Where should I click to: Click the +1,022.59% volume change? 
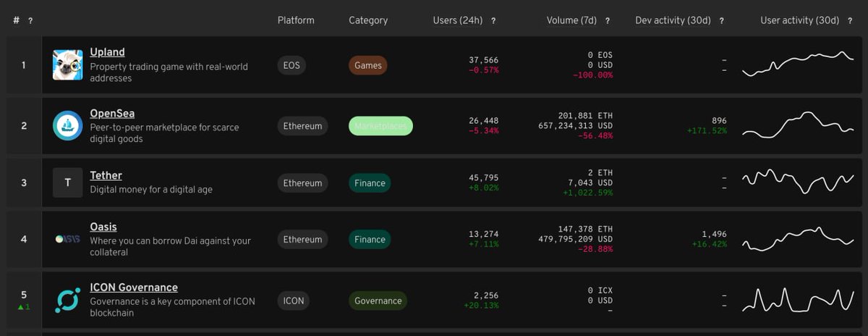pyautogui.click(x=588, y=193)
